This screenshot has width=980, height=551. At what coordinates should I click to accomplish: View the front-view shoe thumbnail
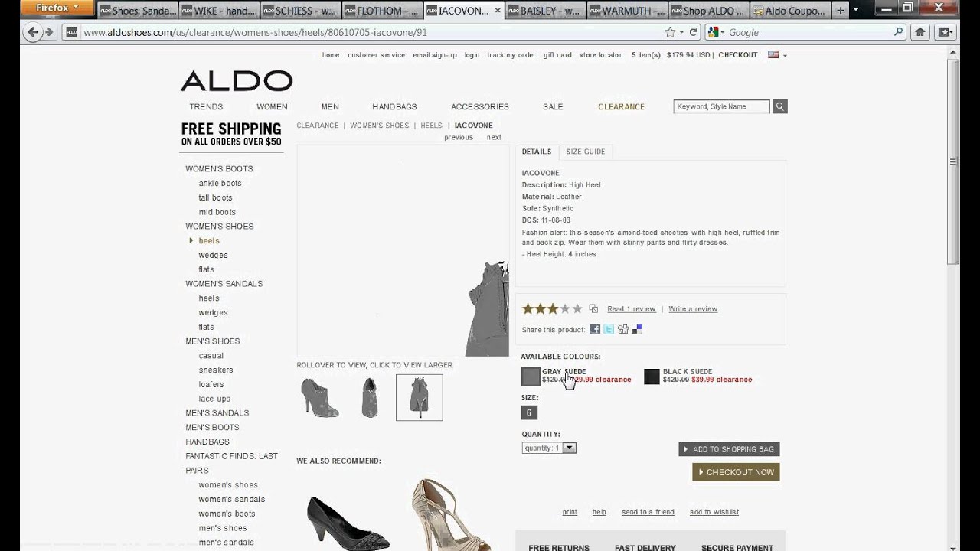370,397
